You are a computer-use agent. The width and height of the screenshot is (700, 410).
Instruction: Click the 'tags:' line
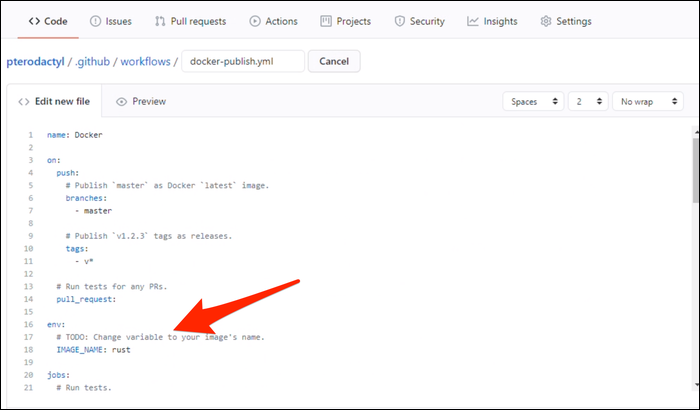coord(77,249)
